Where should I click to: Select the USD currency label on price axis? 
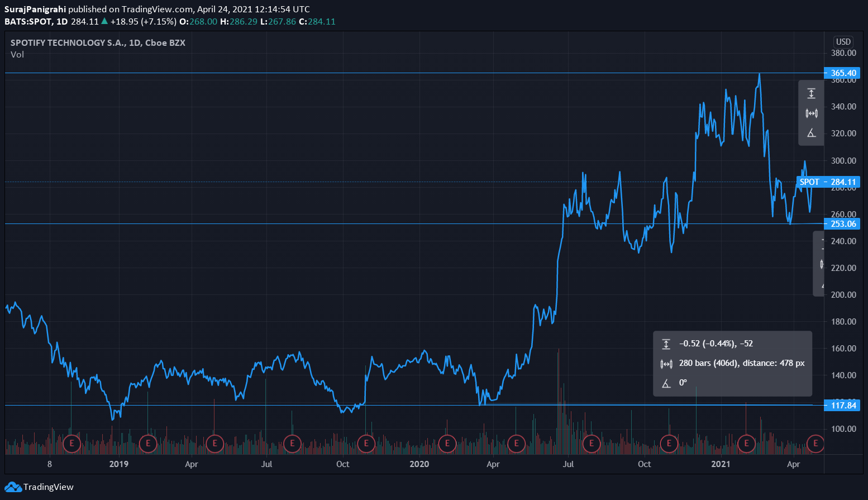click(x=843, y=42)
